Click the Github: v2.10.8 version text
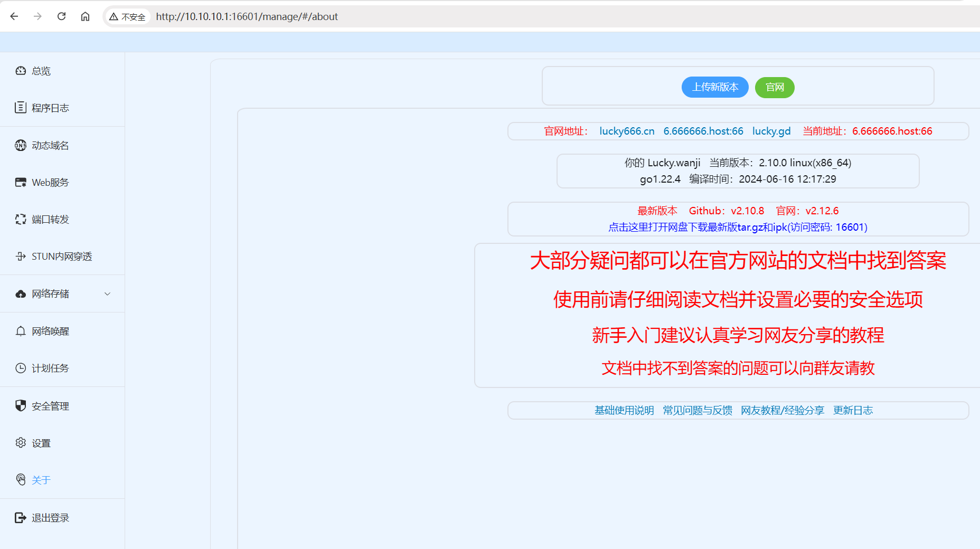The height and width of the screenshot is (549, 980). pyautogui.click(x=727, y=211)
